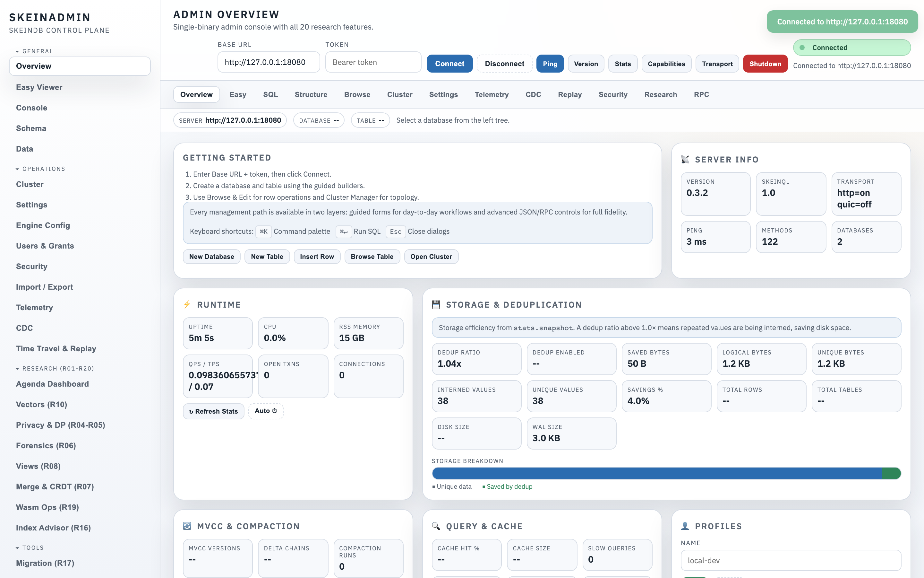Open Migration (R17) in the sidebar

80,563
